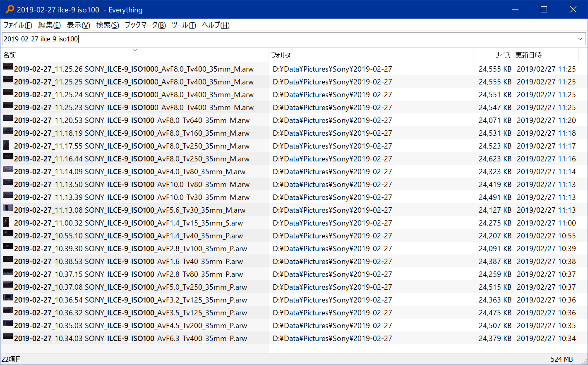Screen dimensions: 588x365
Task: Click thumbnail of 11.20.53 Tv640 file
Action: click(7, 118)
